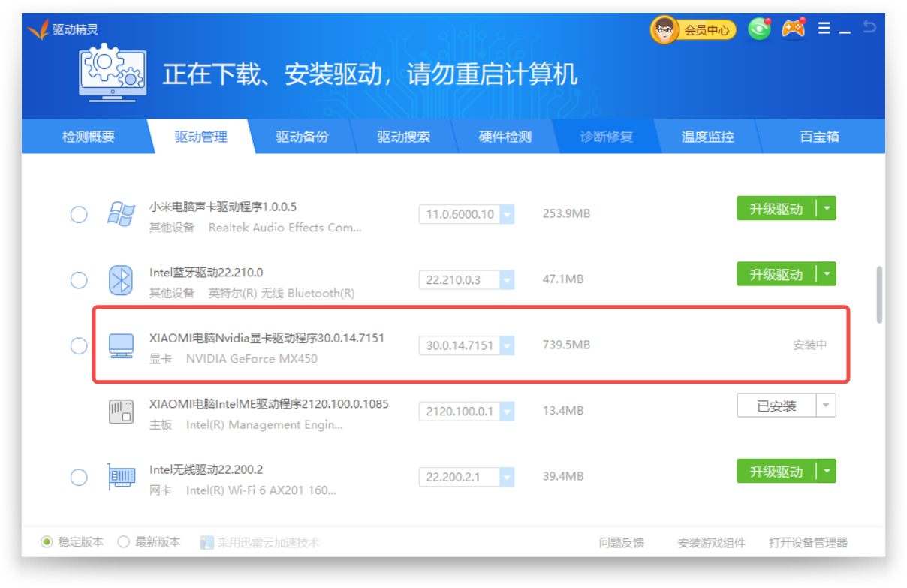Open the 硬件检测 tab
The width and height of the screenshot is (907, 588).
coord(505,137)
